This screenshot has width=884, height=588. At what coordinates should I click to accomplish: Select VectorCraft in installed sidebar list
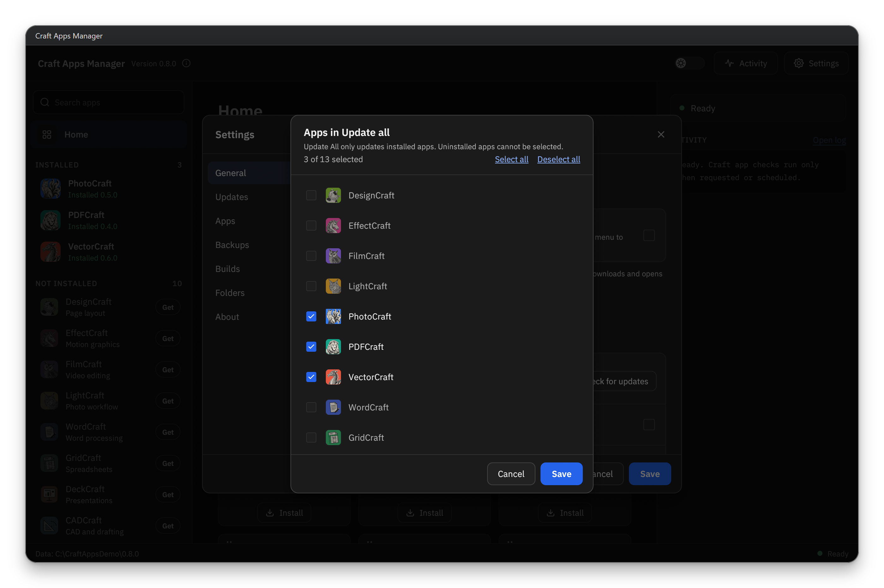[108, 252]
